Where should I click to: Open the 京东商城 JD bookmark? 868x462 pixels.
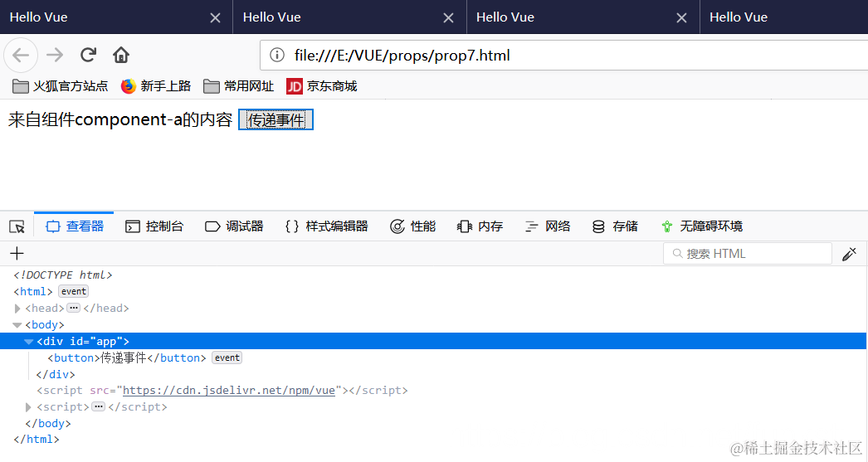322,86
